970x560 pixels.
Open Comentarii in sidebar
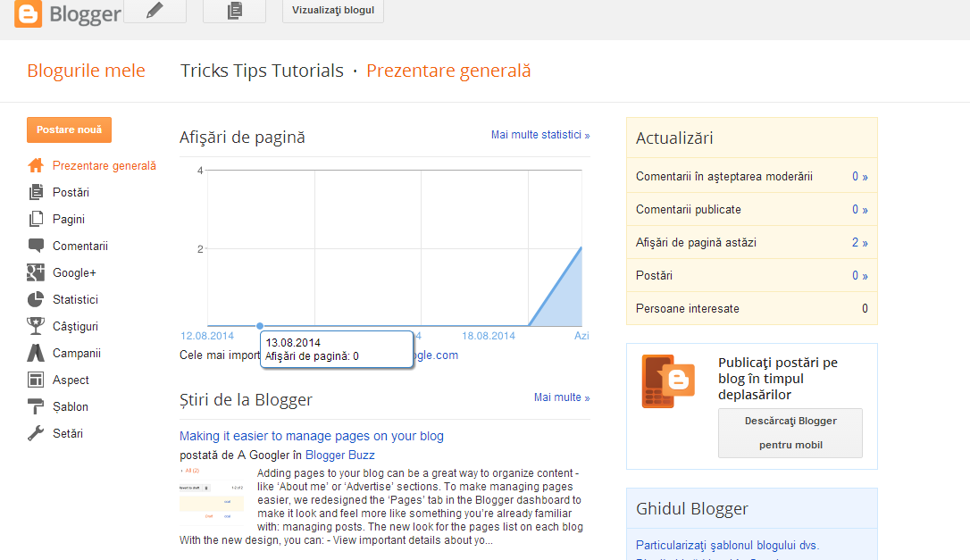80,246
